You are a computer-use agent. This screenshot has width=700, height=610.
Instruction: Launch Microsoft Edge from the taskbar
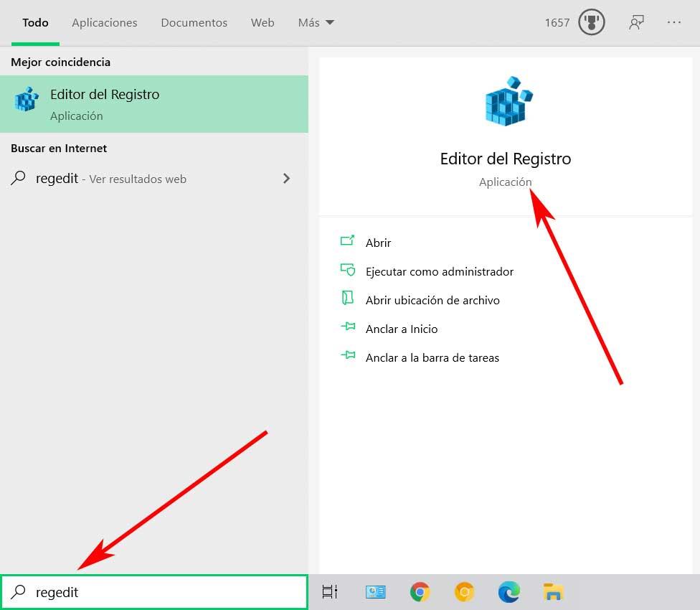[509, 592]
